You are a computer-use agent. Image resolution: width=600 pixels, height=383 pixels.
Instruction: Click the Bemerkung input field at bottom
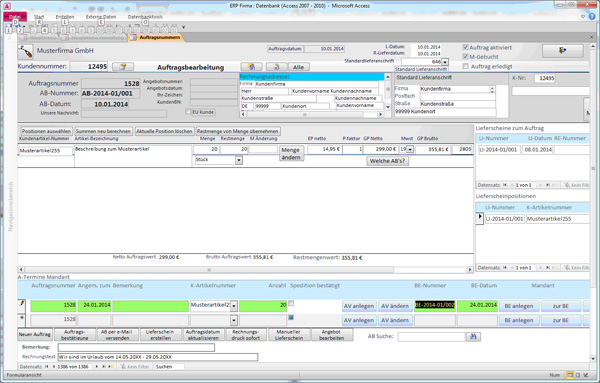[136, 347]
